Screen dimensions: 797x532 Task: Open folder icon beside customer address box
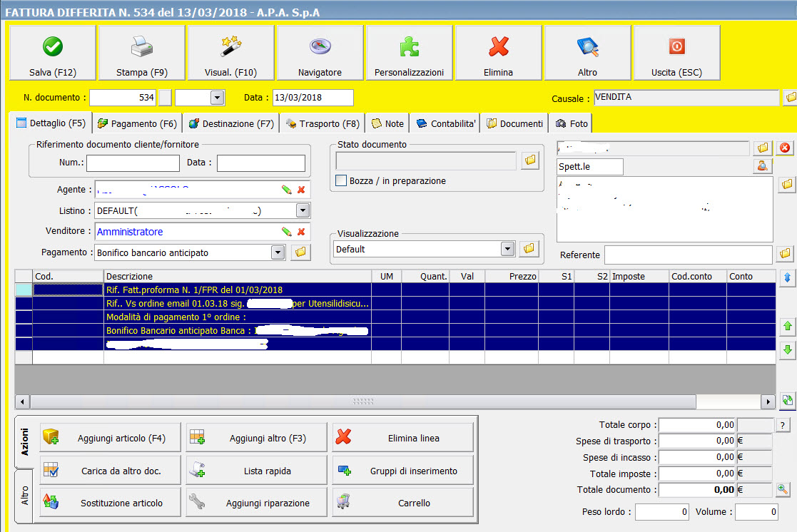pyautogui.click(x=787, y=185)
